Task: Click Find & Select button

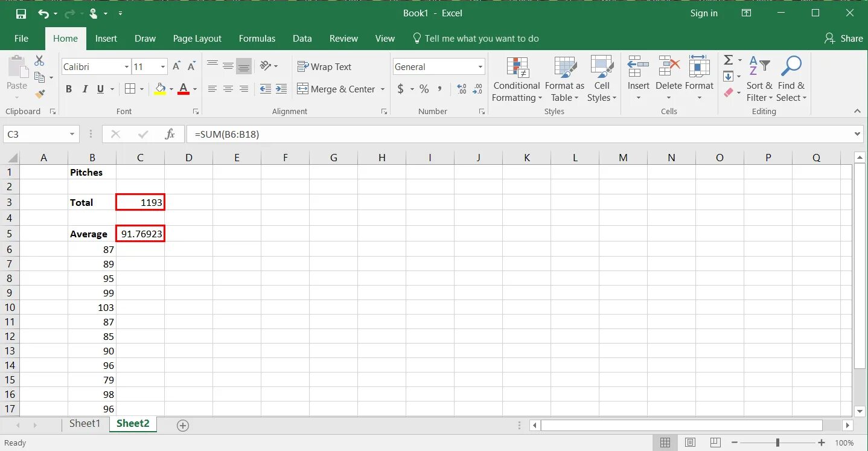Action: [791, 79]
